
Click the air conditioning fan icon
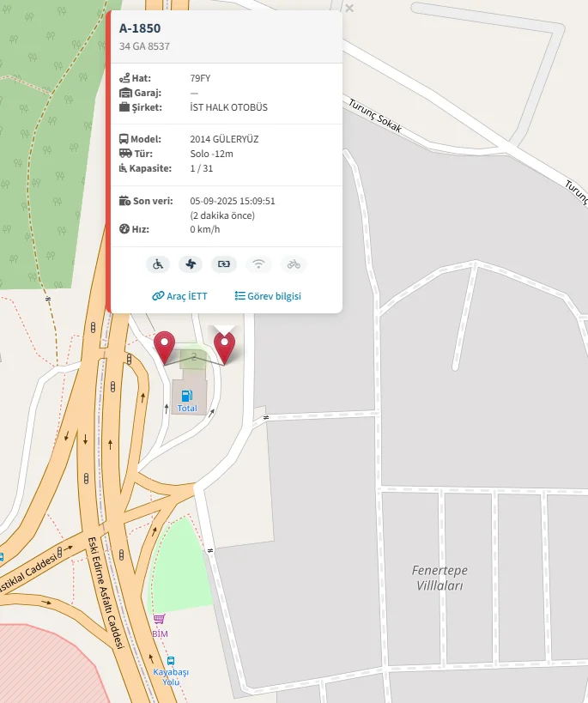click(191, 264)
